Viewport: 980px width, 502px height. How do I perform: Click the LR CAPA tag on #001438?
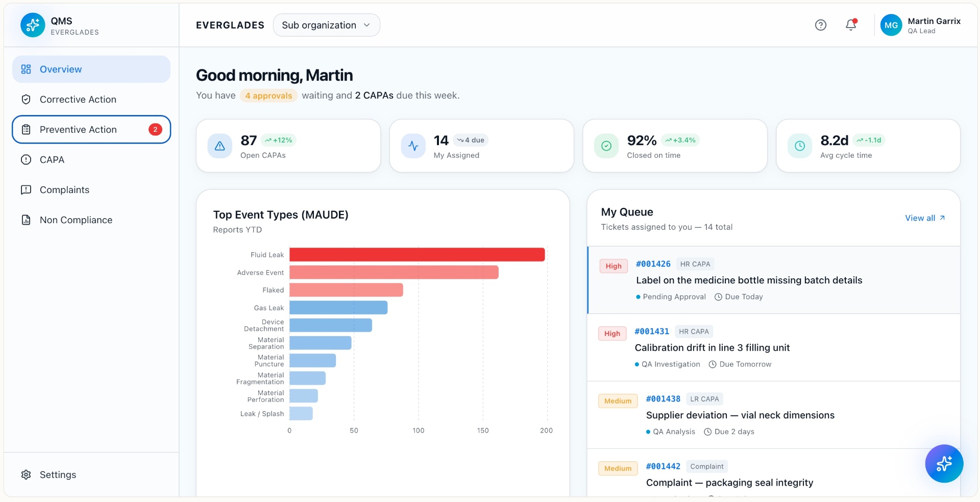point(704,399)
